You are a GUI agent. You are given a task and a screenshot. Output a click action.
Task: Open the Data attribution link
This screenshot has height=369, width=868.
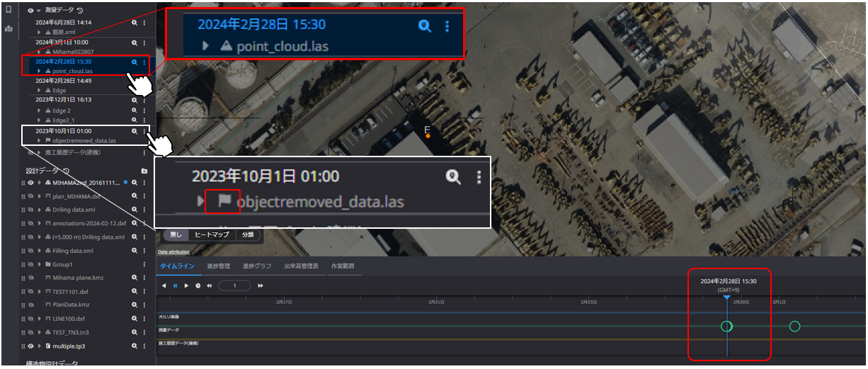click(173, 251)
